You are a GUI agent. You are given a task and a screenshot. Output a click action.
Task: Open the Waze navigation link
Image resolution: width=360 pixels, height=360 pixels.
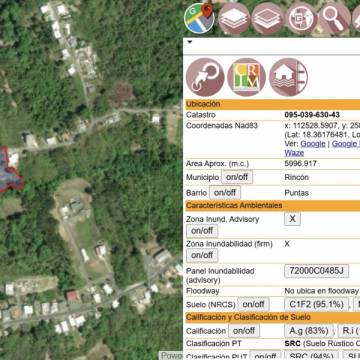point(294,153)
